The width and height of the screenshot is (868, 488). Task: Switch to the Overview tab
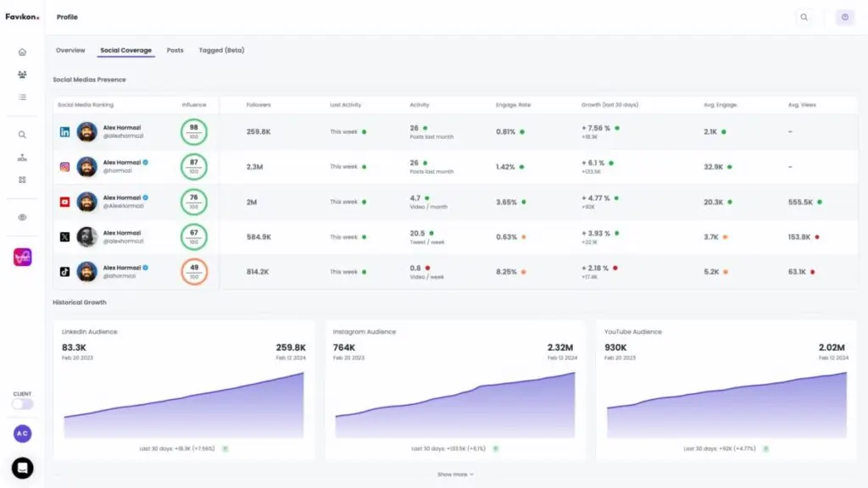pyautogui.click(x=70, y=51)
